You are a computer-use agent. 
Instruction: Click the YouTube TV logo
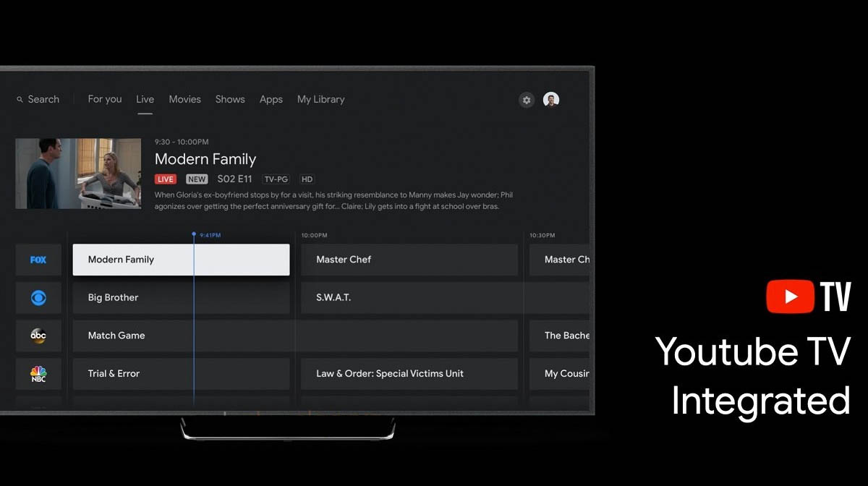point(808,297)
